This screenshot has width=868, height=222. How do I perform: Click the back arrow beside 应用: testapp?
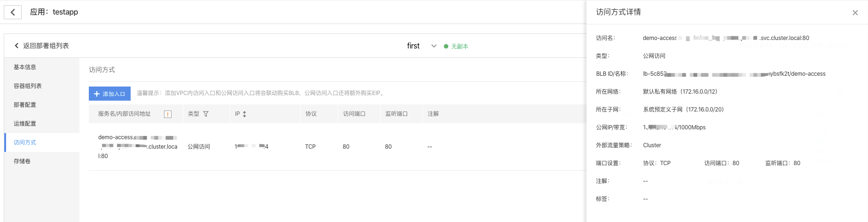pyautogui.click(x=13, y=12)
